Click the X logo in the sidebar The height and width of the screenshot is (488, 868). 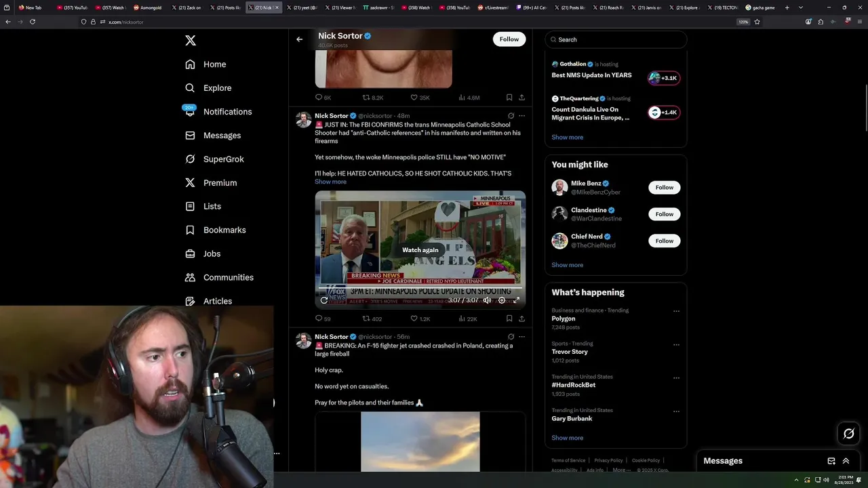191,41
